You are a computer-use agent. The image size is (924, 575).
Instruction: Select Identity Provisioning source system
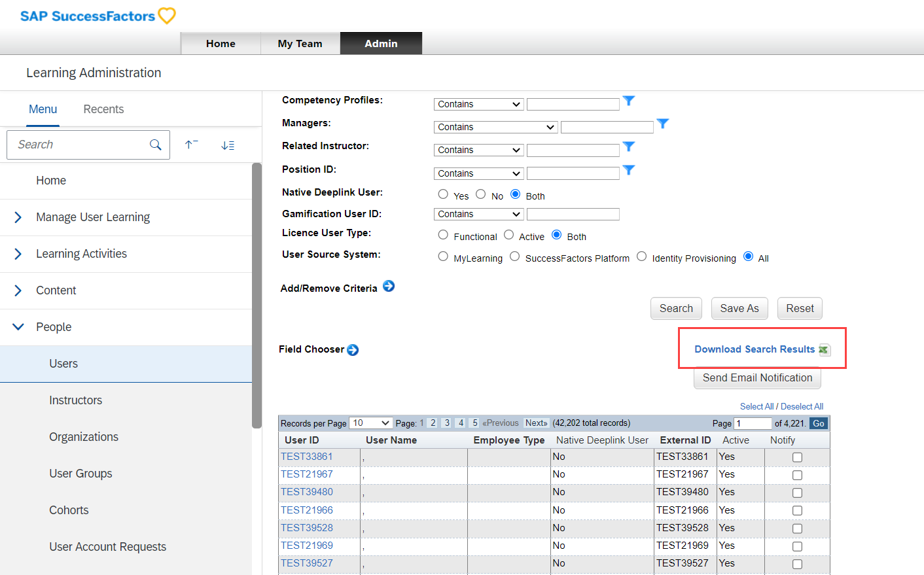point(642,256)
